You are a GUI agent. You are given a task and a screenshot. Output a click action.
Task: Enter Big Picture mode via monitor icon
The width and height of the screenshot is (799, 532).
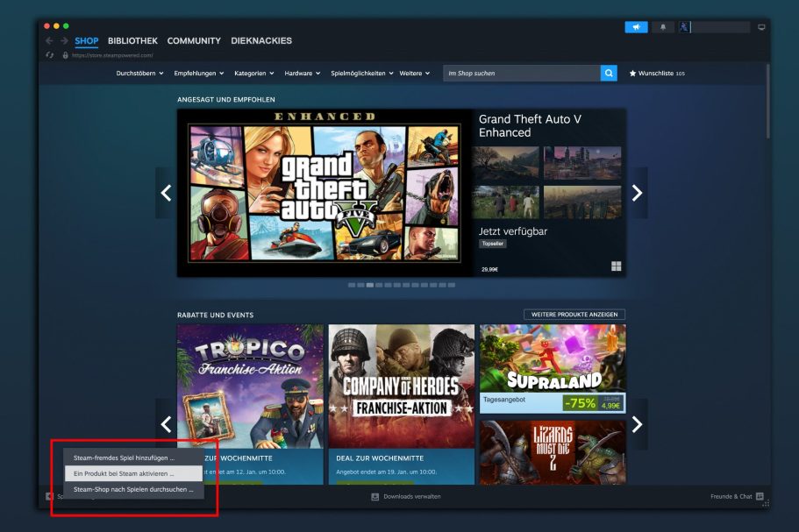[761, 27]
